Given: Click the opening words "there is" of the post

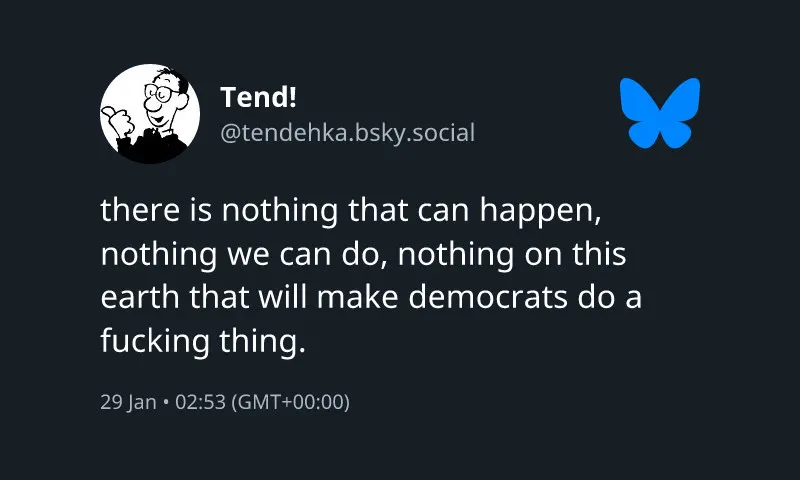Looking at the screenshot, I should (154, 211).
